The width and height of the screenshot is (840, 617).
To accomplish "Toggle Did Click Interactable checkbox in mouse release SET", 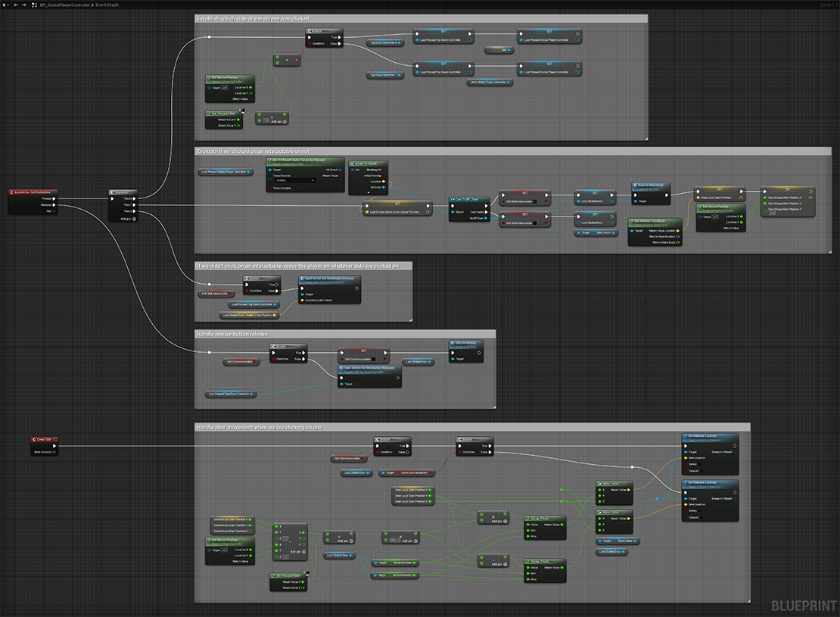I will click(x=373, y=359).
